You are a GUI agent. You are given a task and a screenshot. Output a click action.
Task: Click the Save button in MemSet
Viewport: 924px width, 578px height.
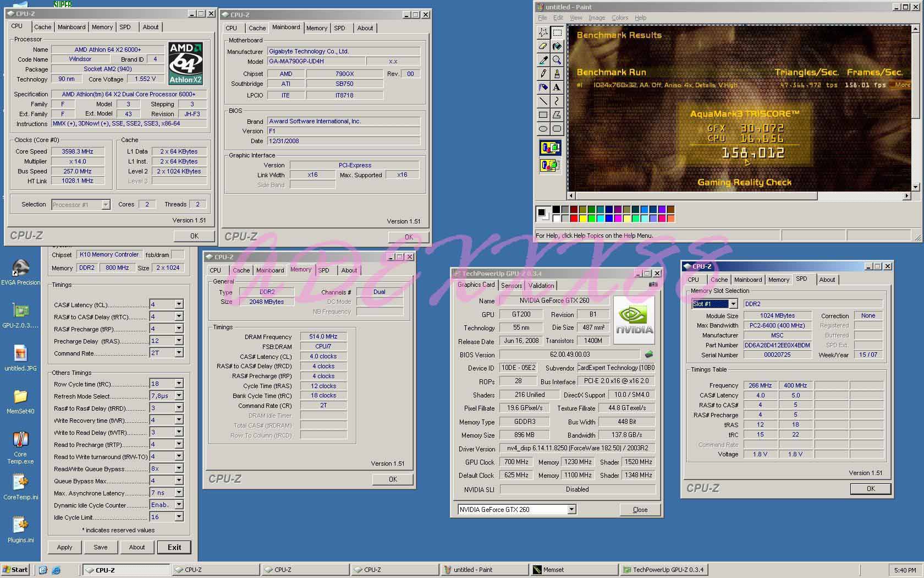[x=101, y=547]
